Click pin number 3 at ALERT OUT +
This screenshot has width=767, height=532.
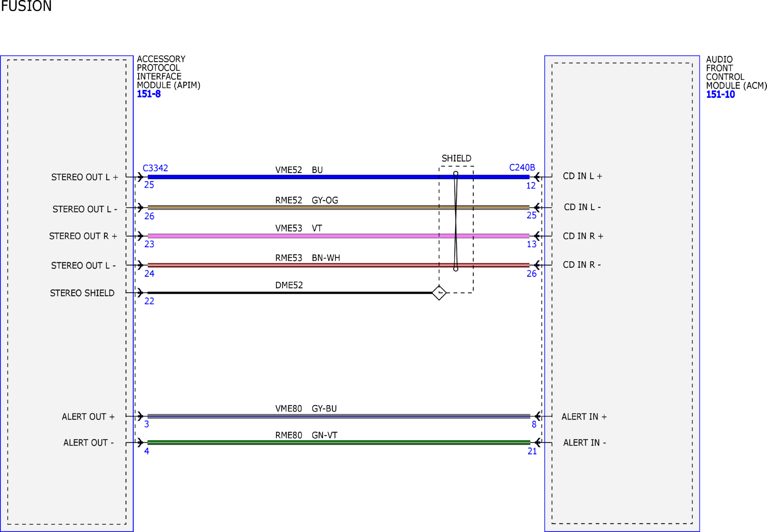147,424
